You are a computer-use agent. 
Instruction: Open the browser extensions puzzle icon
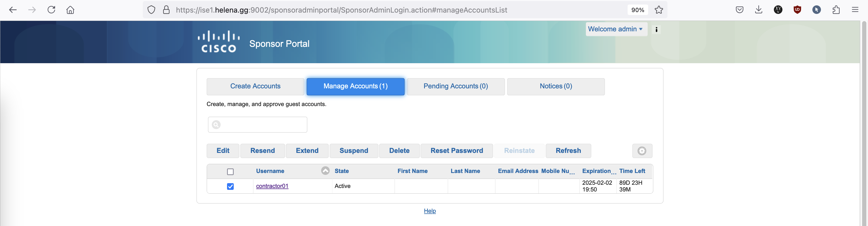(836, 10)
